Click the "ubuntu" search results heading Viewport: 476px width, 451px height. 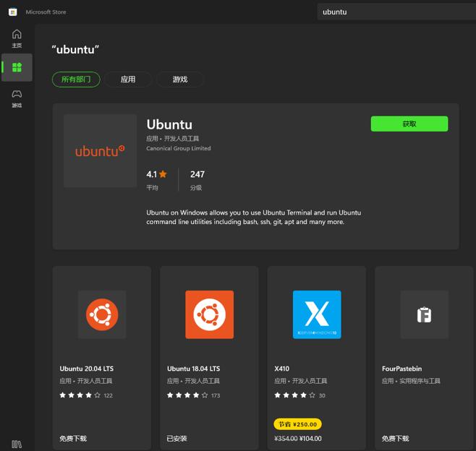click(x=75, y=49)
